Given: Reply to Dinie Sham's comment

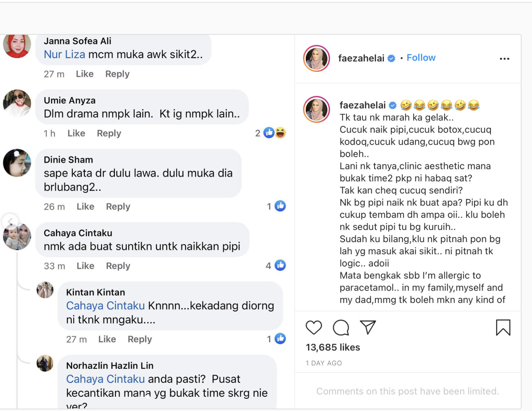Looking at the screenshot, I should [118, 207].
